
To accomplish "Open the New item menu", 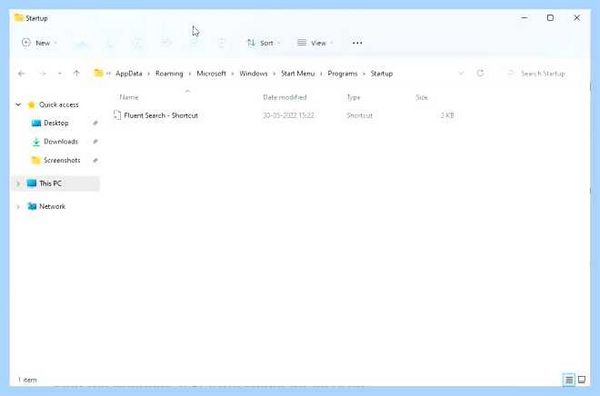I will [39, 43].
